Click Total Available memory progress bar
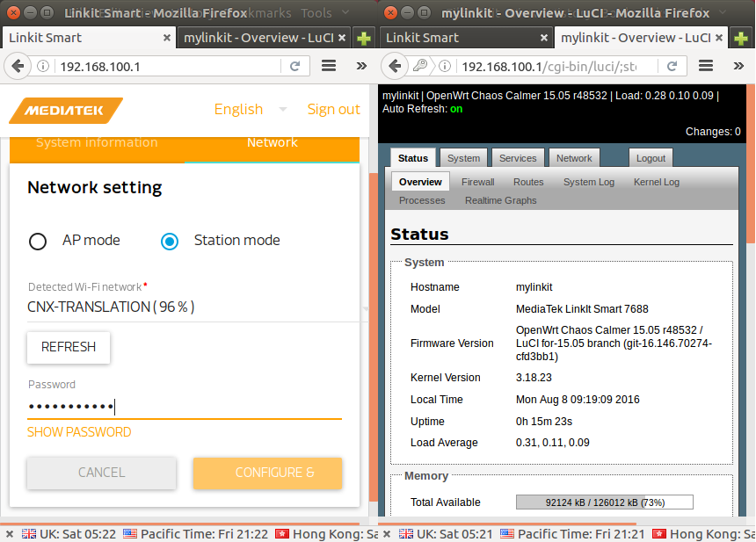 [x=605, y=502]
